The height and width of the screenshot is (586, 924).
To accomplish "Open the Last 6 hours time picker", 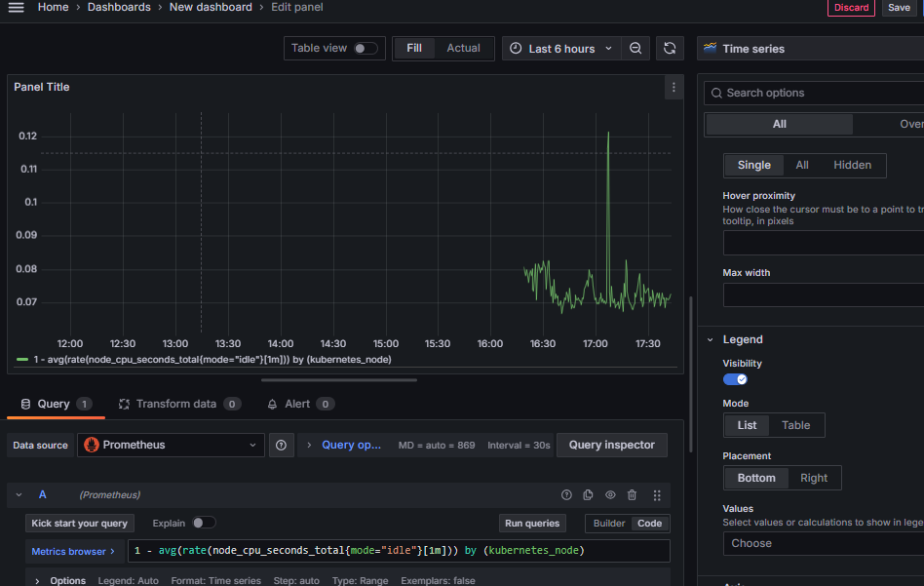I will [561, 49].
